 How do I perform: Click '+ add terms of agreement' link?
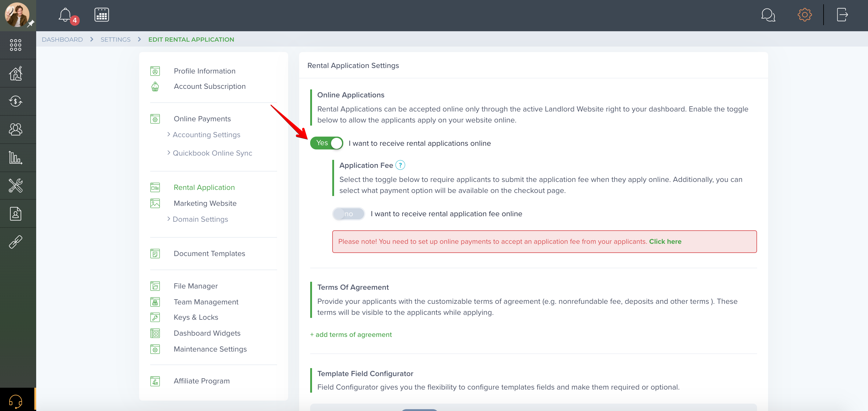click(x=351, y=335)
